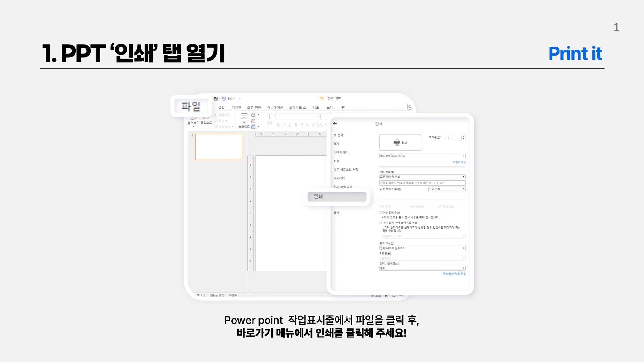
Task: Click the back arrow in print panel
Action: click(335, 124)
